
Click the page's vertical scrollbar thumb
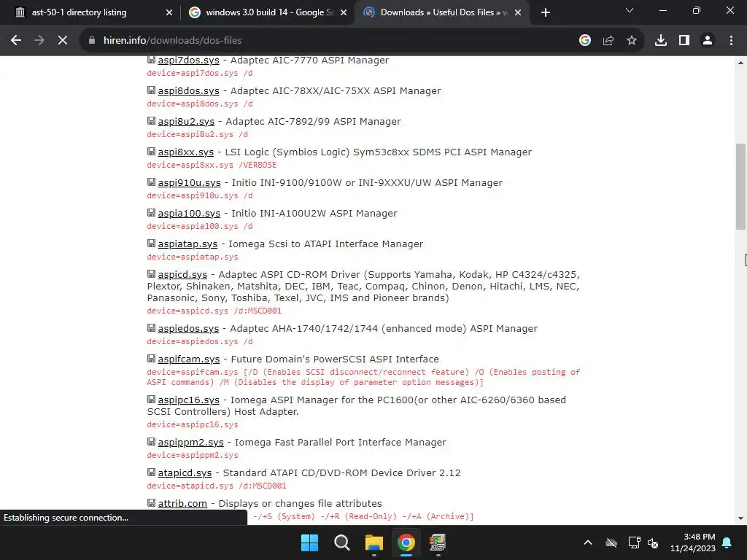pyautogui.click(x=740, y=186)
